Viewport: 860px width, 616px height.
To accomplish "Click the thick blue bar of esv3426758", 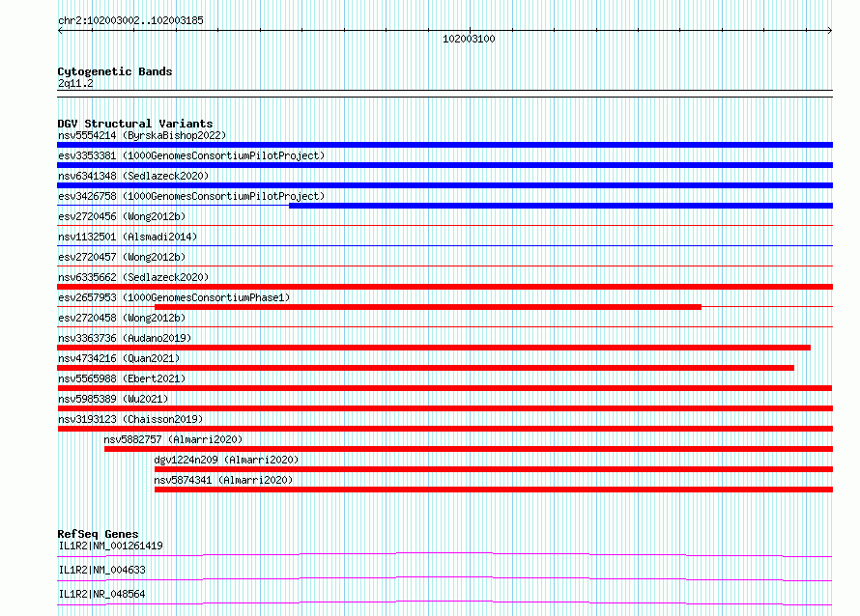I will coord(561,206).
